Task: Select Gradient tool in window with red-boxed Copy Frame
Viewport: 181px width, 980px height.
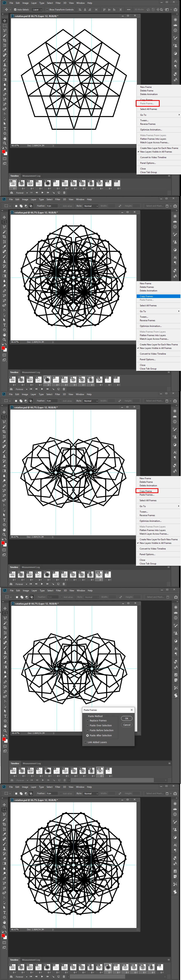Action: tap(5, 471)
